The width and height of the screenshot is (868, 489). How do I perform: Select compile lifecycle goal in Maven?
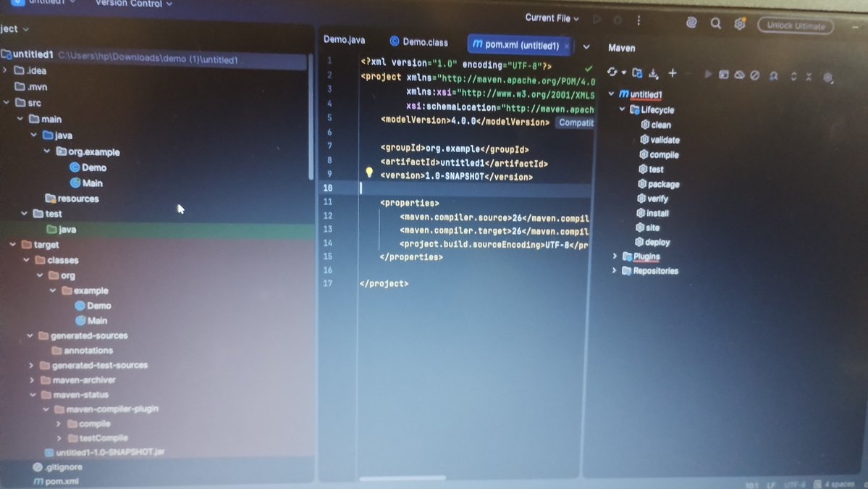pyautogui.click(x=659, y=154)
